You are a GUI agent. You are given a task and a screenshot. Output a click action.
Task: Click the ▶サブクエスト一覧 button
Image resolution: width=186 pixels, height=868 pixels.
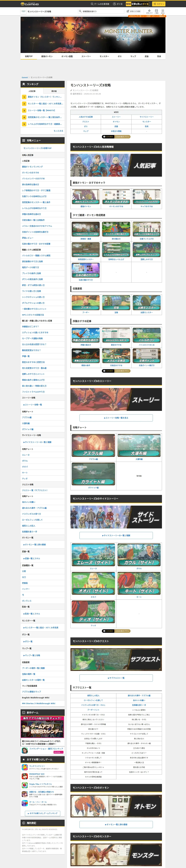116,678
